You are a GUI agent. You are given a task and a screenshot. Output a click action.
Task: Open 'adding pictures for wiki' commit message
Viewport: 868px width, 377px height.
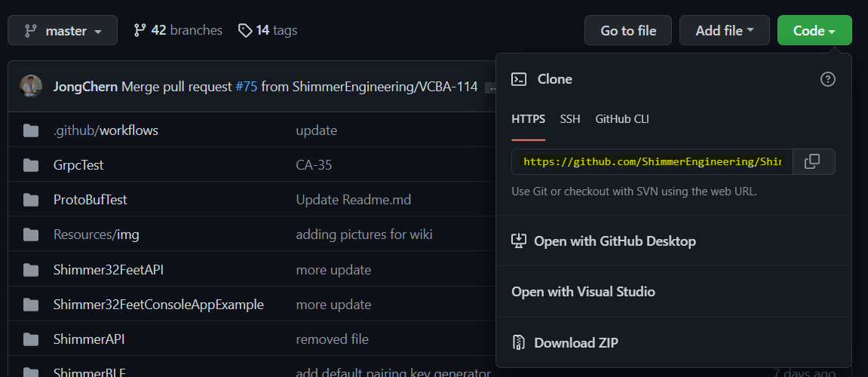(x=364, y=234)
